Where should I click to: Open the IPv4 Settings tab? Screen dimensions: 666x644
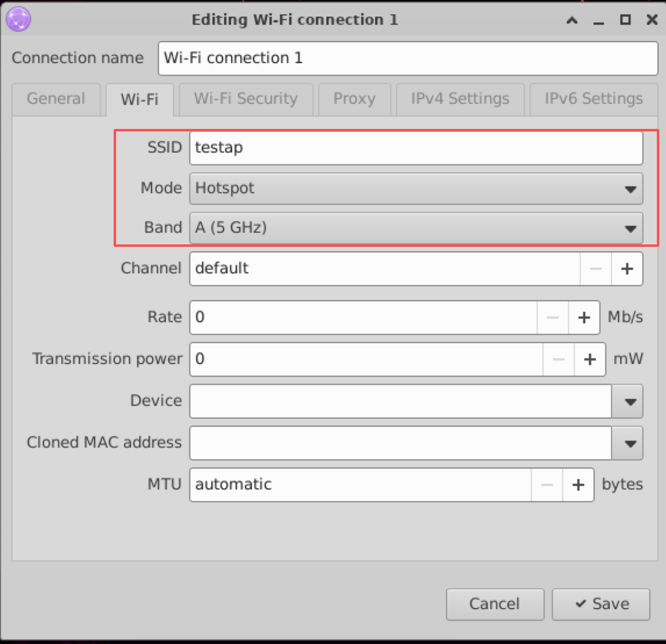459,99
